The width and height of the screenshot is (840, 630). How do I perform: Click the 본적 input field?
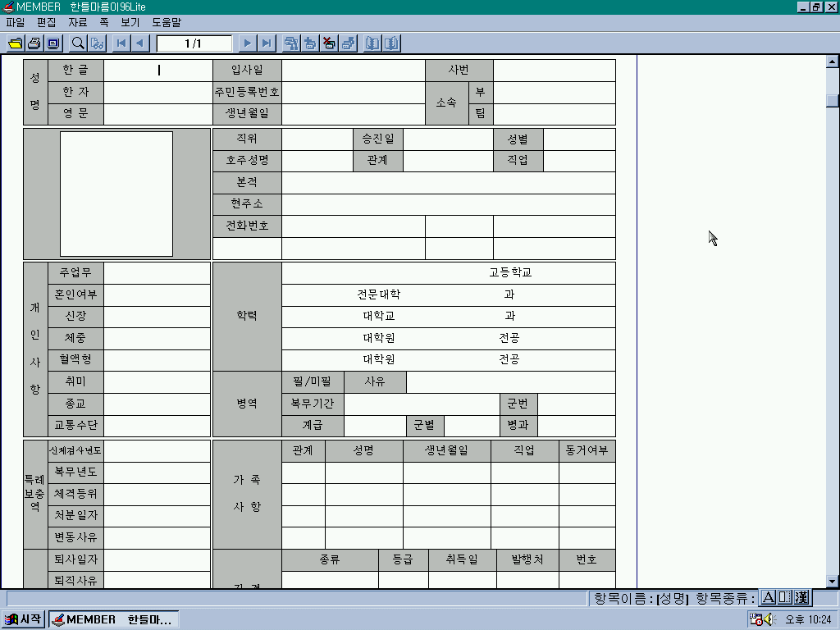449,183
